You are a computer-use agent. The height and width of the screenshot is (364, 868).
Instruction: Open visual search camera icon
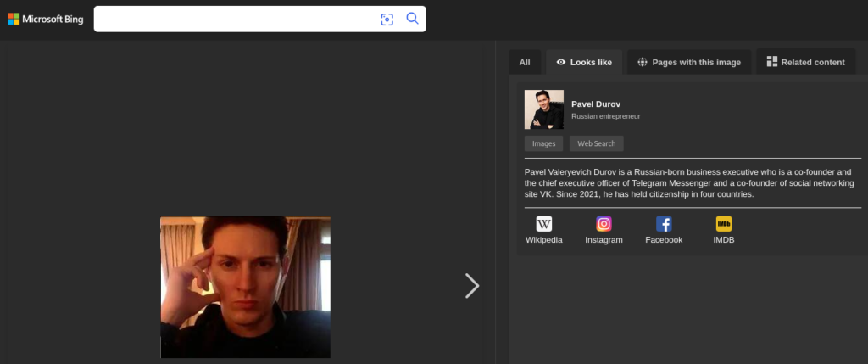click(387, 19)
